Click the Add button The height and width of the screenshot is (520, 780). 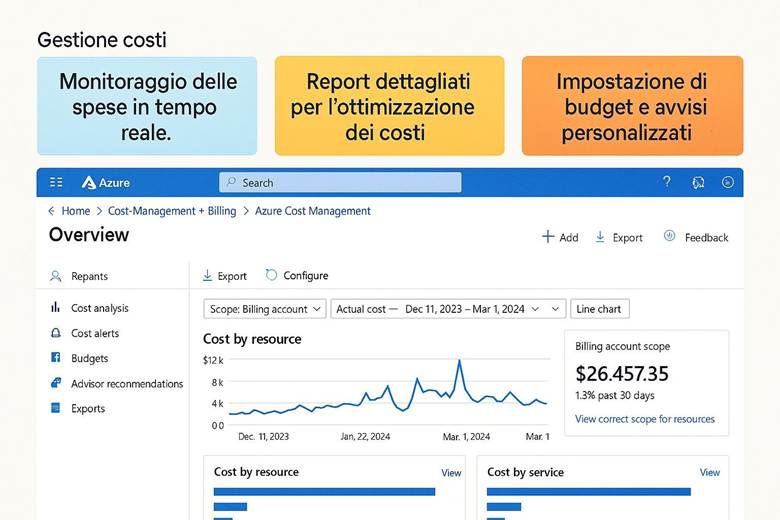click(x=560, y=237)
